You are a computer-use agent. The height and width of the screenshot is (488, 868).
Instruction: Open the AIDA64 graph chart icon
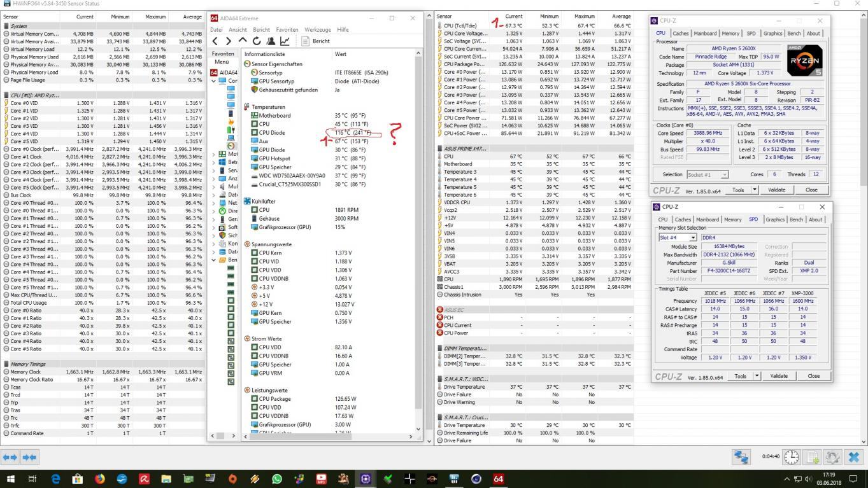click(x=285, y=41)
